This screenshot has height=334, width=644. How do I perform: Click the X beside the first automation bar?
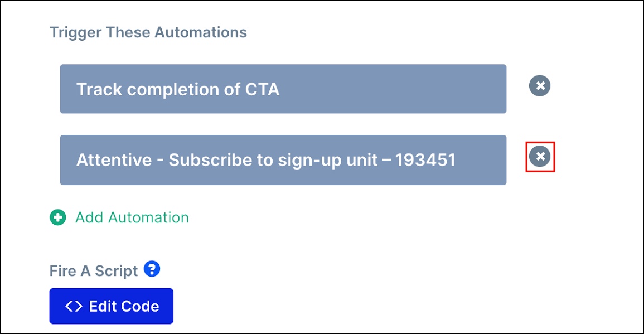pos(539,86)
